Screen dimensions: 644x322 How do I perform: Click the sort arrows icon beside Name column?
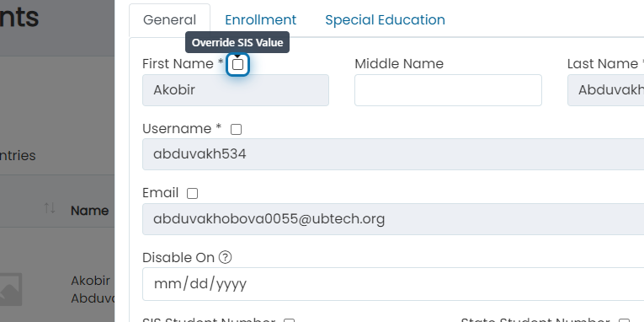pyautogui.click(x=50, y=208)
